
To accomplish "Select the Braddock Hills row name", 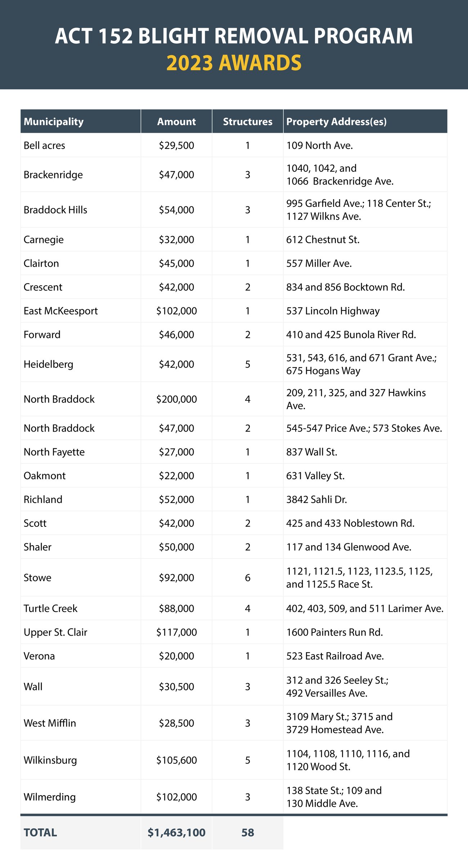I will point(55,210).
